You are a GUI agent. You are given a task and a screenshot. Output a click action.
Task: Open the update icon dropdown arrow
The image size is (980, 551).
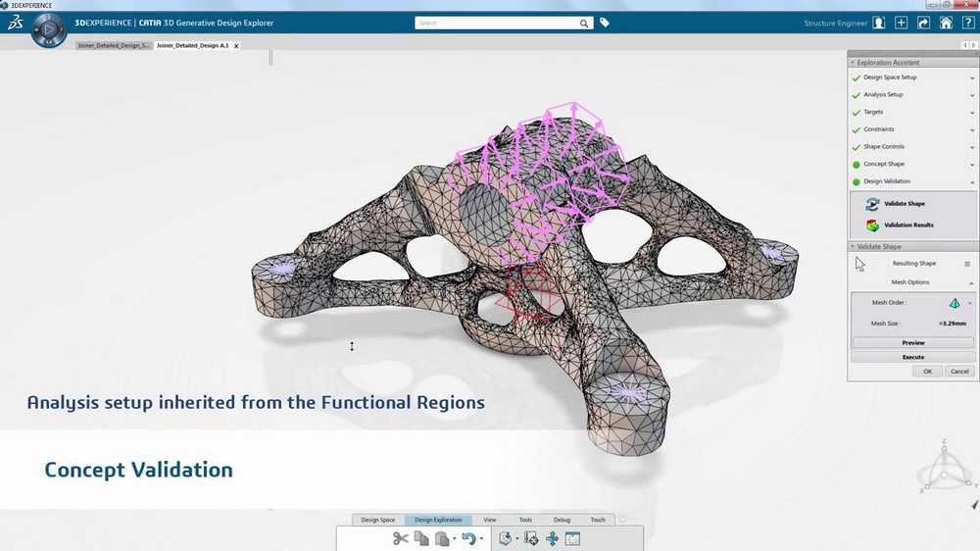[516, 538]
